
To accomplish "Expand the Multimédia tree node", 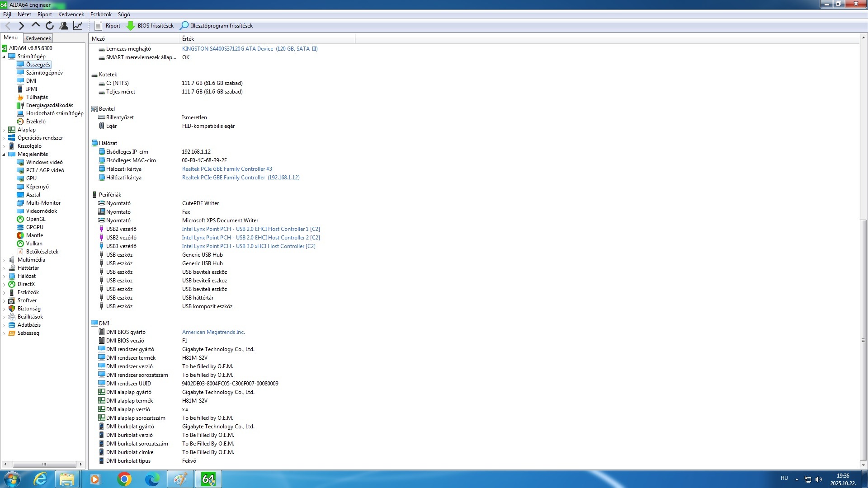I will 4,260.
